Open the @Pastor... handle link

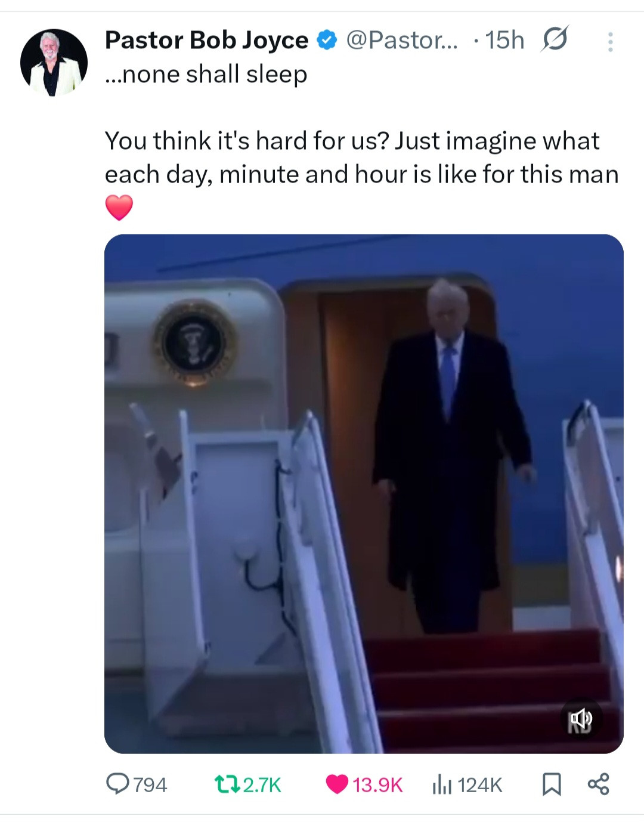[402, 40]
